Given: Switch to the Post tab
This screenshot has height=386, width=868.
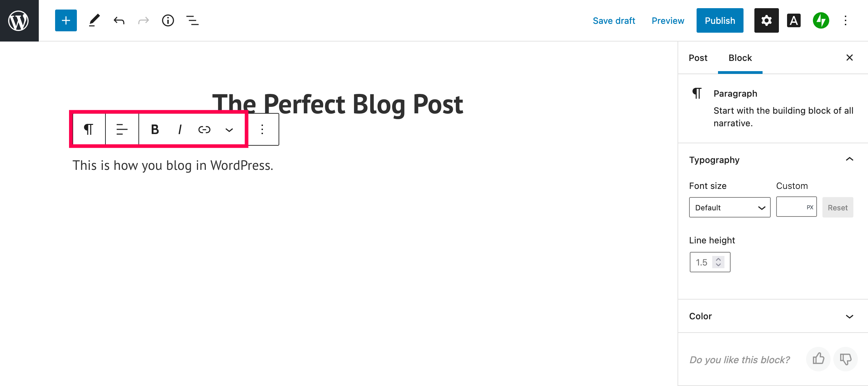Looking at the screenshot, I should click(698, 58).
